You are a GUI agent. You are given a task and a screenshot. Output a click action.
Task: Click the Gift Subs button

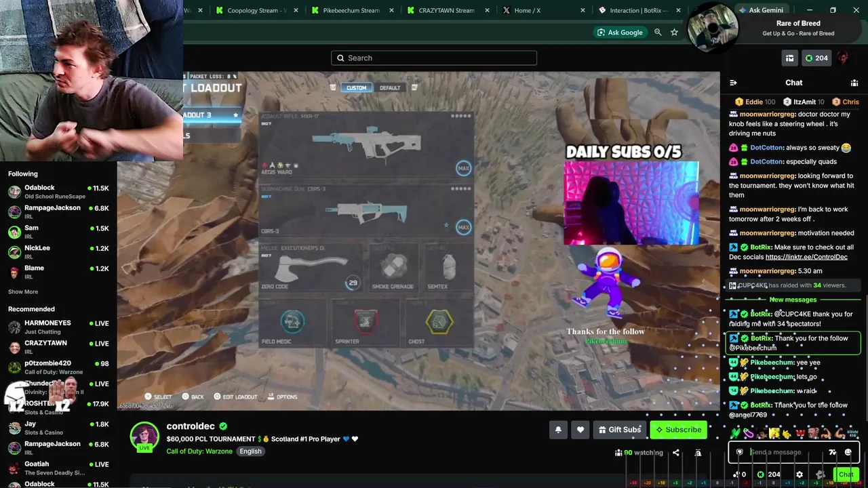[620, 430]
